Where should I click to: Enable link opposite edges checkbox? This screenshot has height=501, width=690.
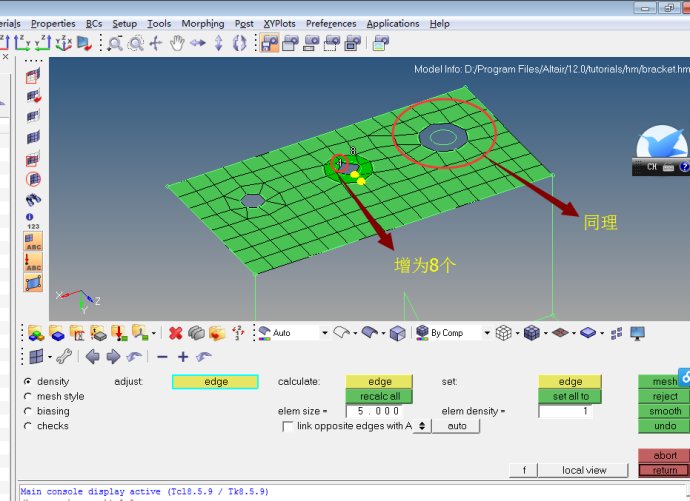click(x=287, y=426)
